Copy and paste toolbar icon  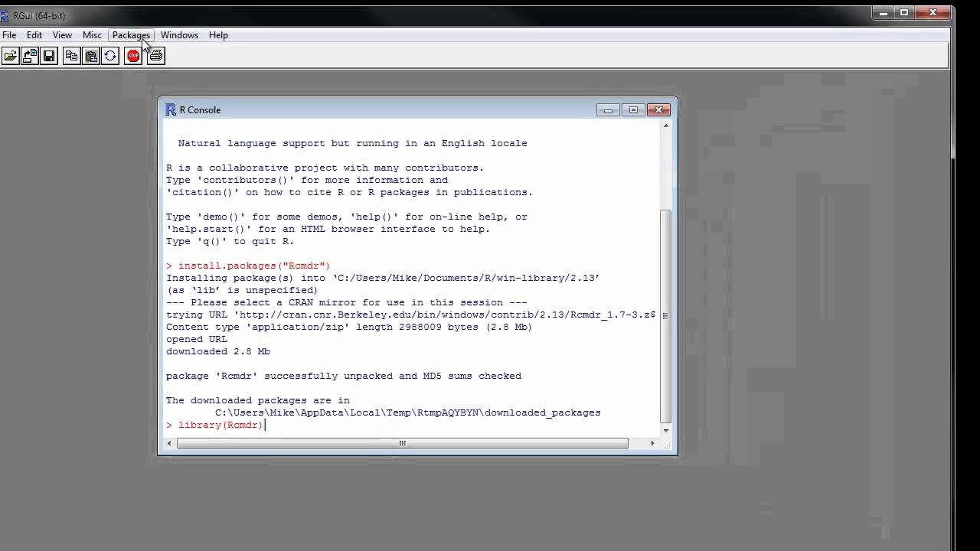coord(110,56)
